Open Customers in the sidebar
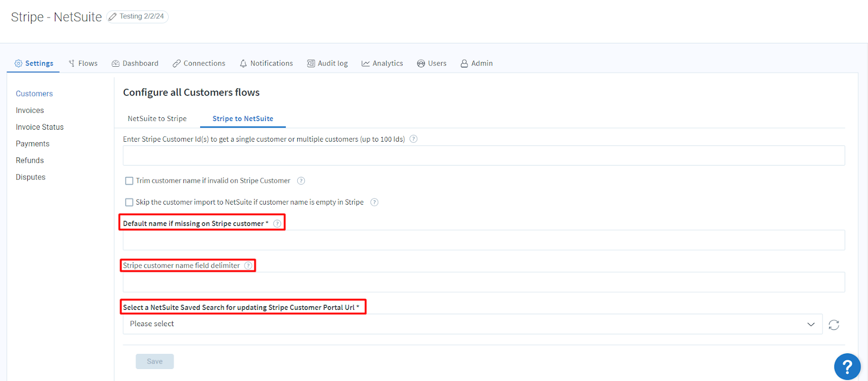 click(34, 94)
